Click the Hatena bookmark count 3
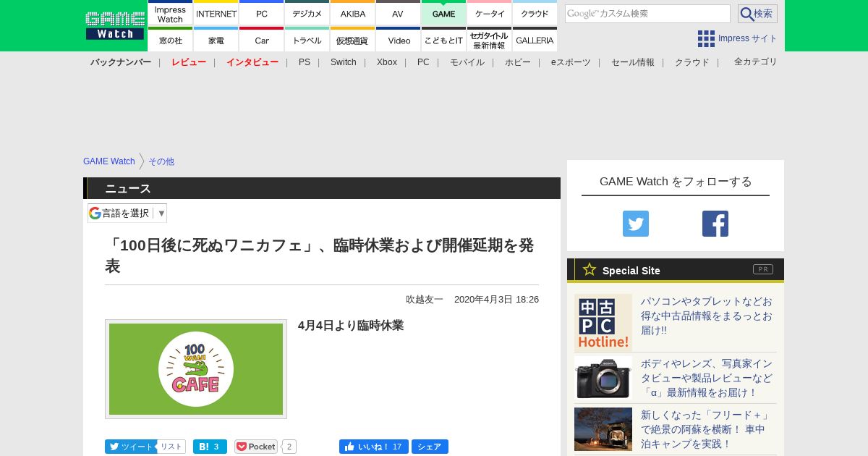This screenshot has height=456, width=868. (x=216, y=447)
